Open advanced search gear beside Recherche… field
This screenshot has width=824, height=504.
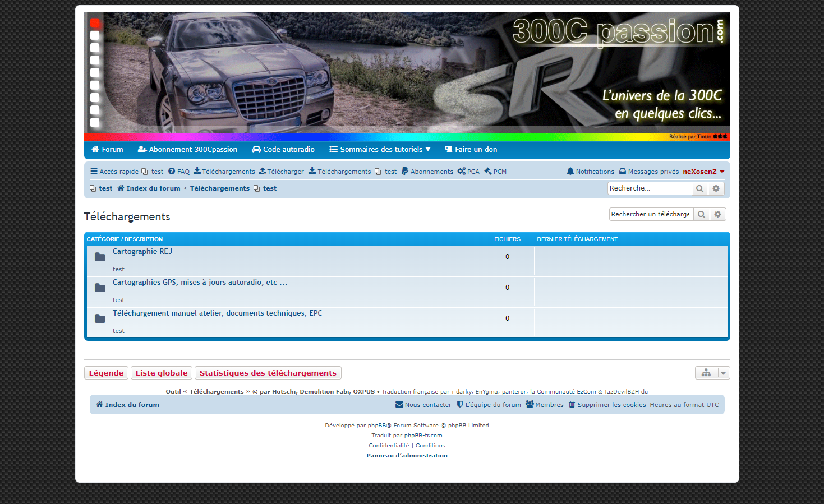(x=716, y=188)
